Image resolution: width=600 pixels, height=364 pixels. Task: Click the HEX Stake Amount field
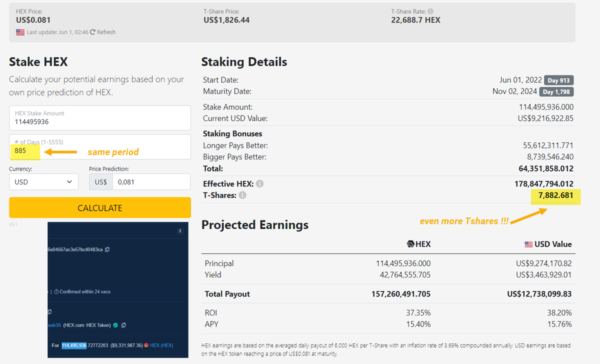pyautogui.click(x=100, y=118)
